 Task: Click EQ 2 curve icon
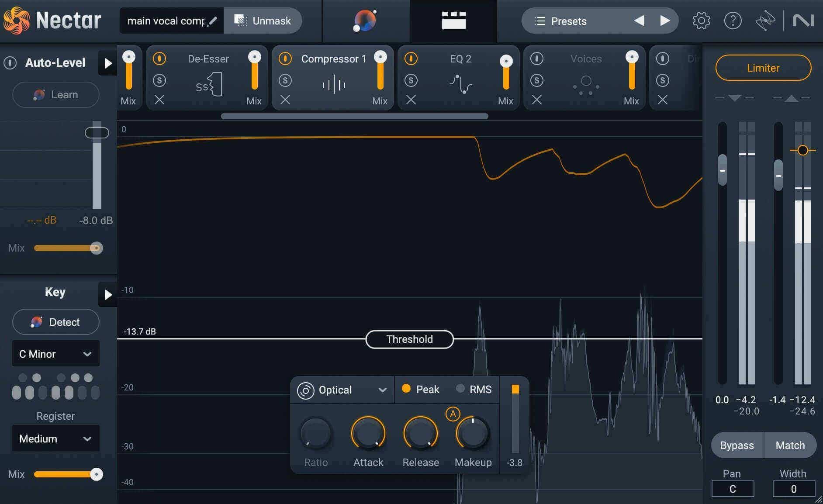click(460, 84)
